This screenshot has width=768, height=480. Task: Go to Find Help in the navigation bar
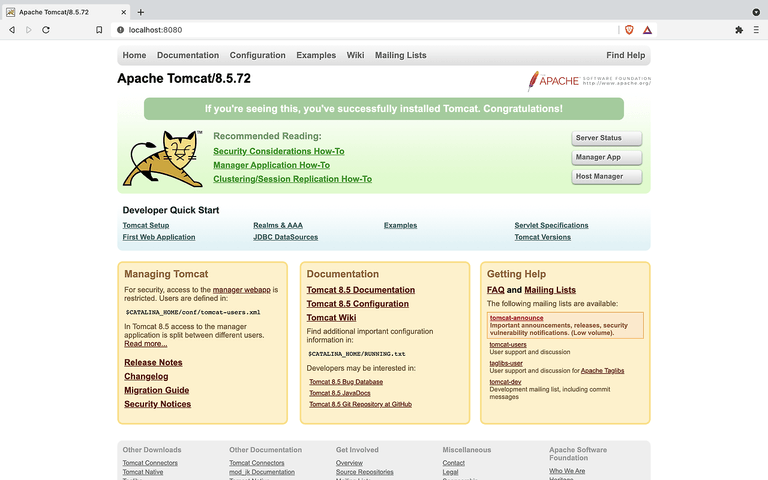coord(625,55)
